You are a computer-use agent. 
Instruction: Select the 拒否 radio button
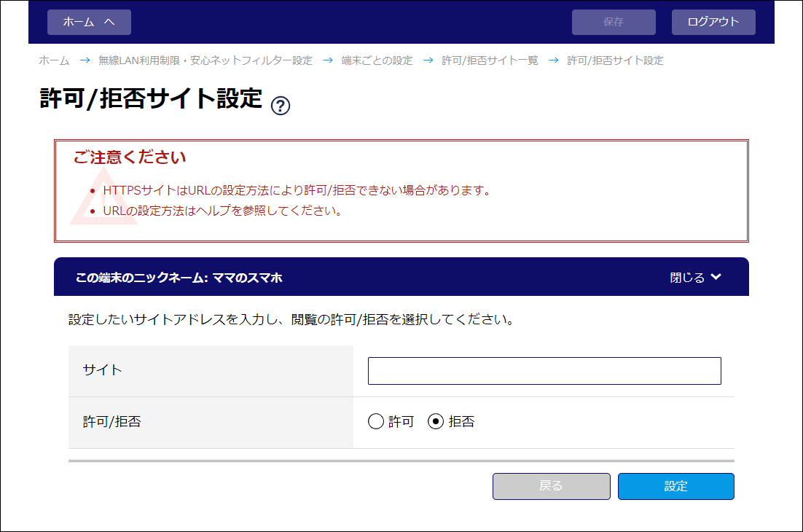point(436,422)
